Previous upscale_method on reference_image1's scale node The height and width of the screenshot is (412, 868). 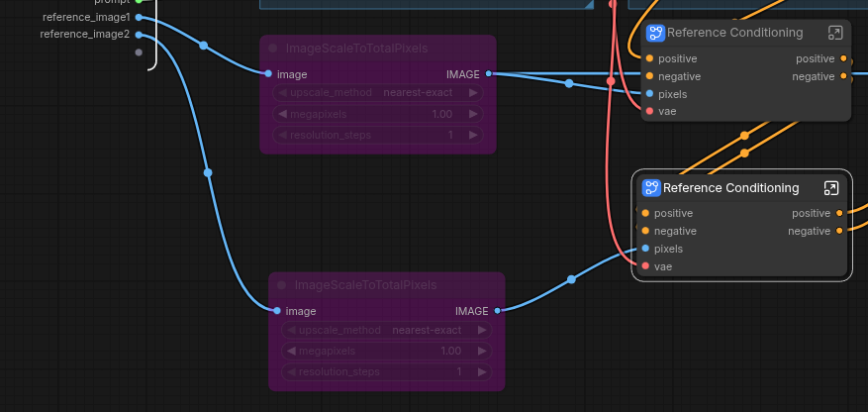coord(282,92)
